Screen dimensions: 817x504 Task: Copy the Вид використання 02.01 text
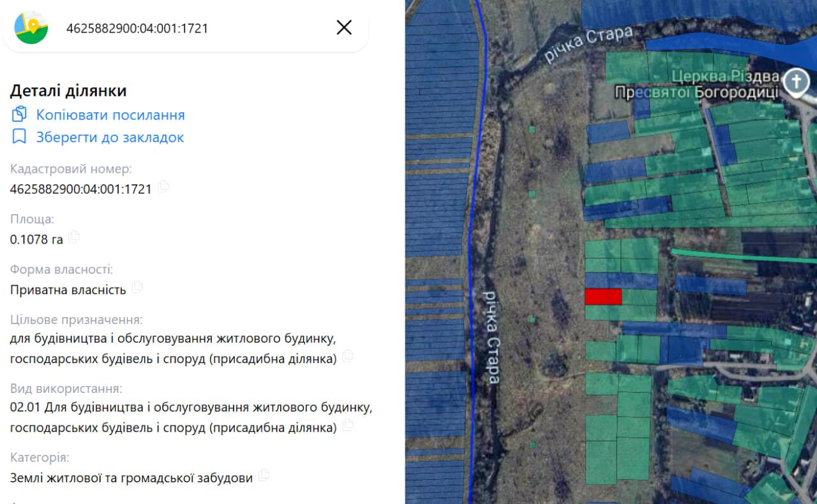tap(348, 426)
